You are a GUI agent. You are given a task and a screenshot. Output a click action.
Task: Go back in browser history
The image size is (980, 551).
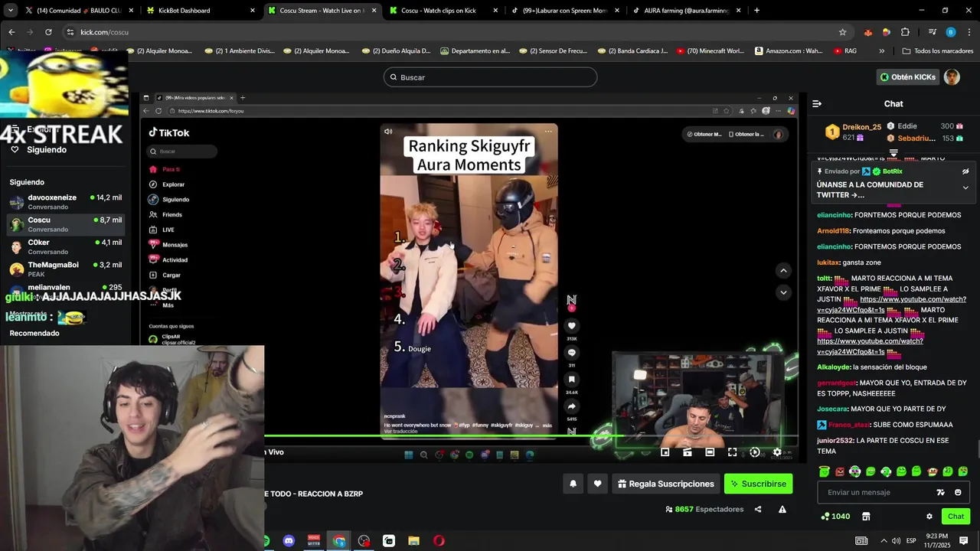pos(11,32)
